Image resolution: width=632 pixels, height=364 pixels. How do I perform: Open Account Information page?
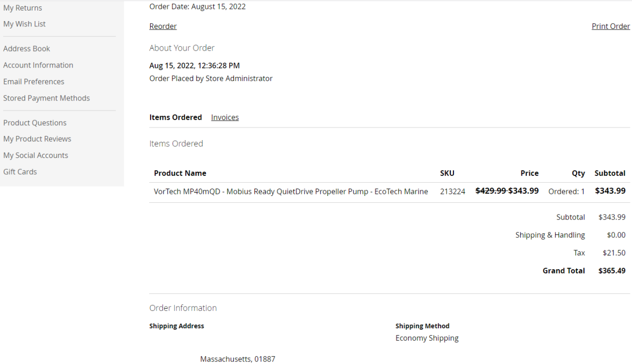point(38,65)
